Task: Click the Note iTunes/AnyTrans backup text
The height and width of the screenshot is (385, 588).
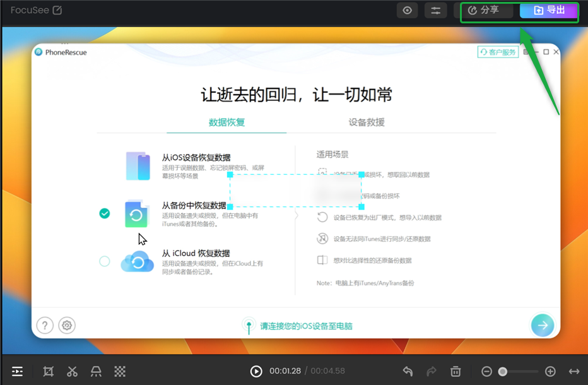Action: 365,283
